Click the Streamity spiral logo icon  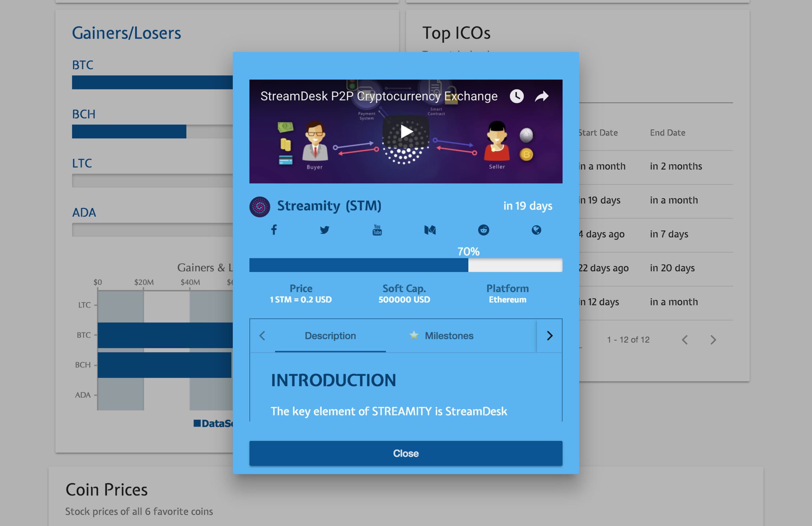click(260, 207)
